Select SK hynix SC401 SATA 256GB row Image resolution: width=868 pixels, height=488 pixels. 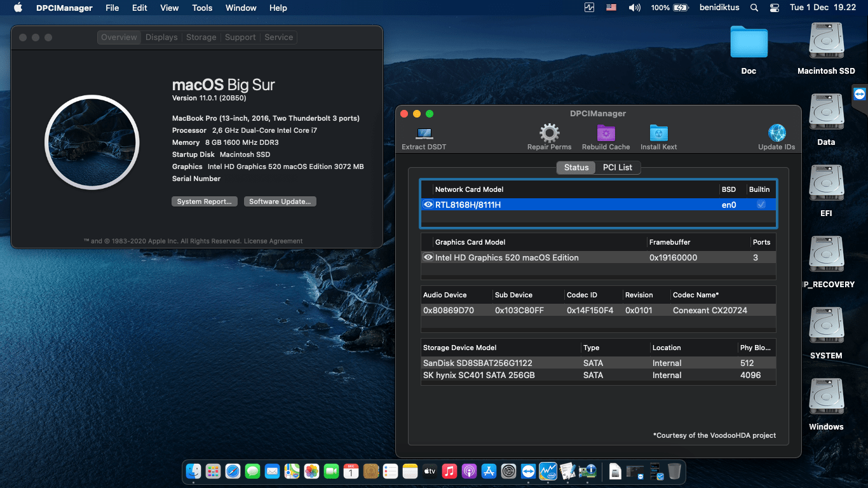[598, 375]
